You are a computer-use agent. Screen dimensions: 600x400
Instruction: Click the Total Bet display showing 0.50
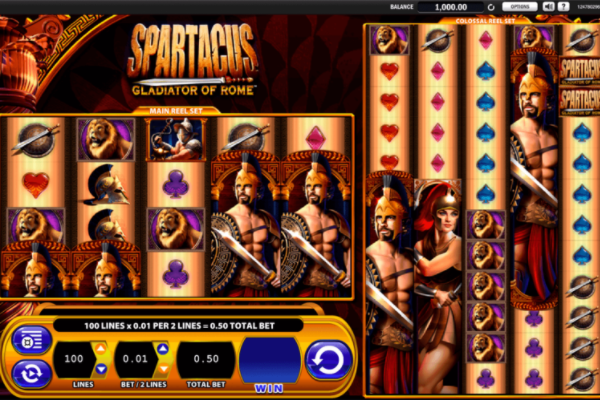pos(206,359)
